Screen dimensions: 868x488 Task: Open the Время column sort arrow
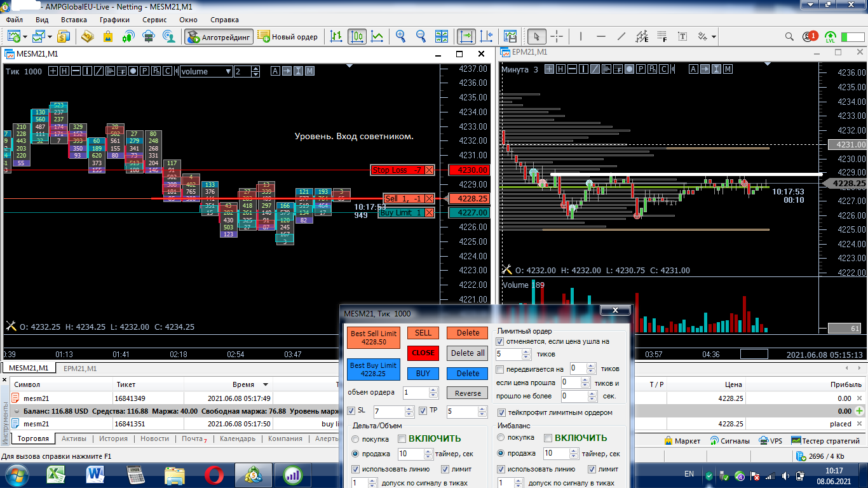click(266, 384)
